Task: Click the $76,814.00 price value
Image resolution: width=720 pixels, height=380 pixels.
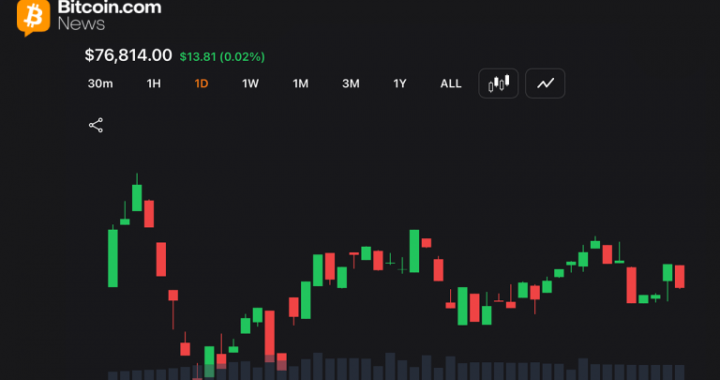Action: pos(129,56)
